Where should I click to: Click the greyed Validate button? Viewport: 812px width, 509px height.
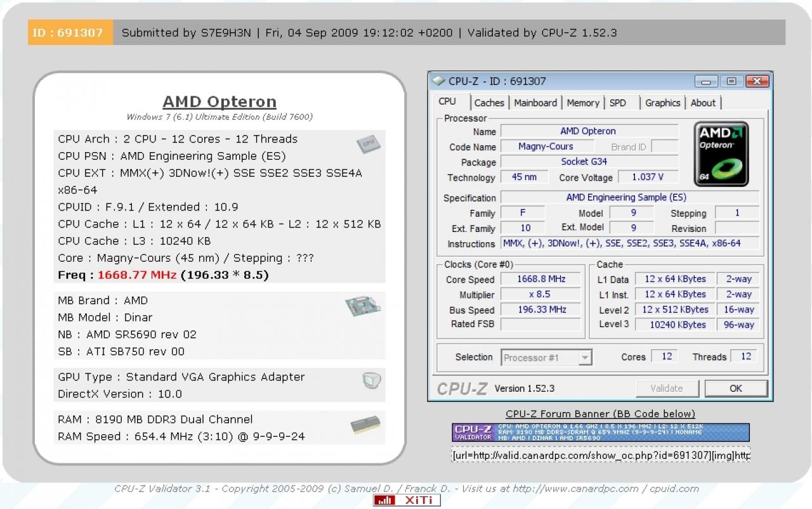click(667, 389)
